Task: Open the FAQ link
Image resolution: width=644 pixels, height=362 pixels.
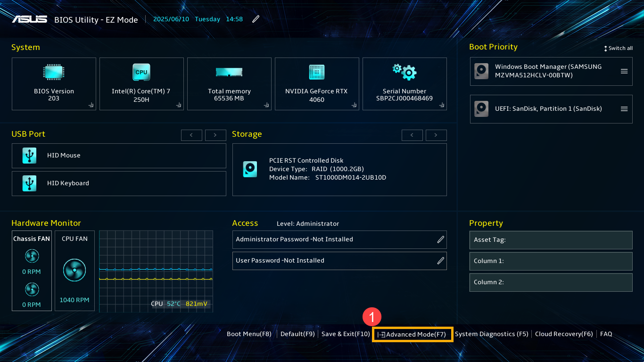Action: (606, 334)
